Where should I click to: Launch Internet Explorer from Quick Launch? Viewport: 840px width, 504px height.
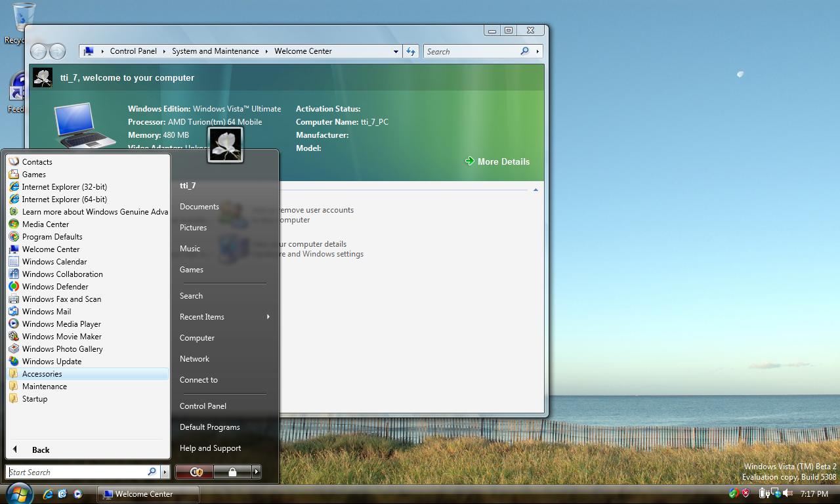pos(47,494)
